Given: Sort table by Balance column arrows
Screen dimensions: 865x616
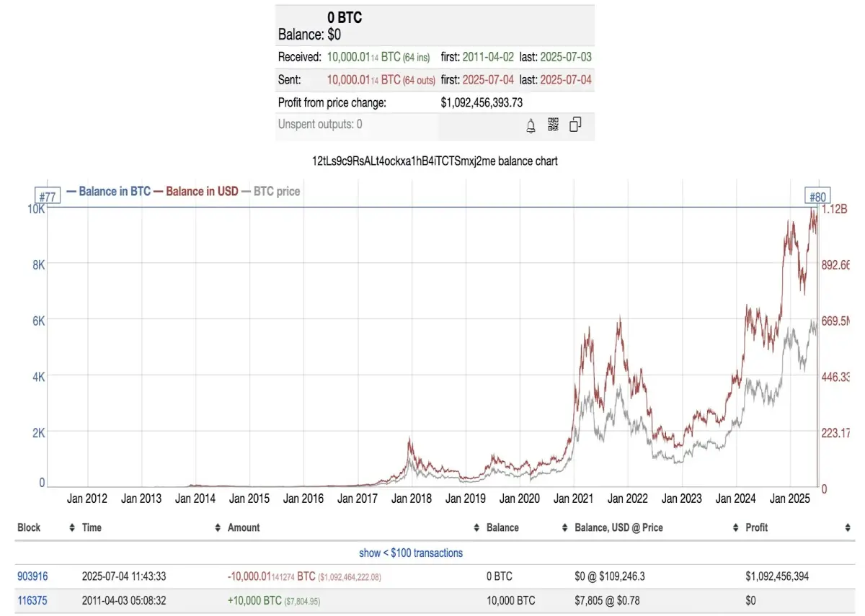Looking at the screenshot, I should [564, 528].
